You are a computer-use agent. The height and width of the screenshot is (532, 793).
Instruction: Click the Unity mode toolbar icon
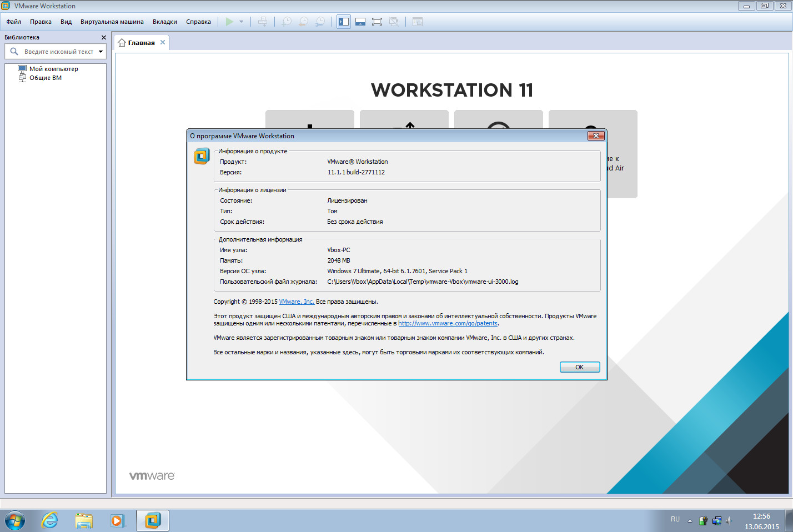pyautogui.click(x=394, y=22)
